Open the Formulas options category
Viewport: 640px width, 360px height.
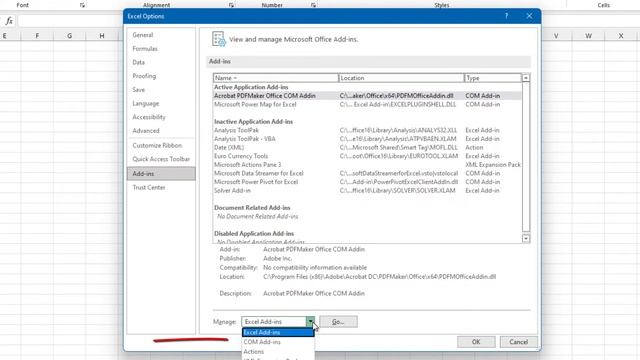pyautogui.click(x=161, y=49)
